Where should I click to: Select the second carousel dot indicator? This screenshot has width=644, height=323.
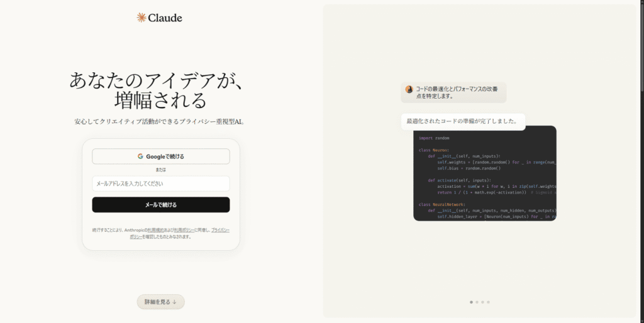(x=477, y=302)
